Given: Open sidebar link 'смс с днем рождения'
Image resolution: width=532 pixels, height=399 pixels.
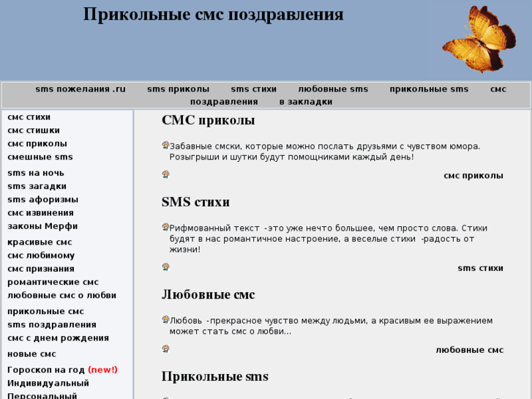Looking at the screenshot, I should click(58, 338).
